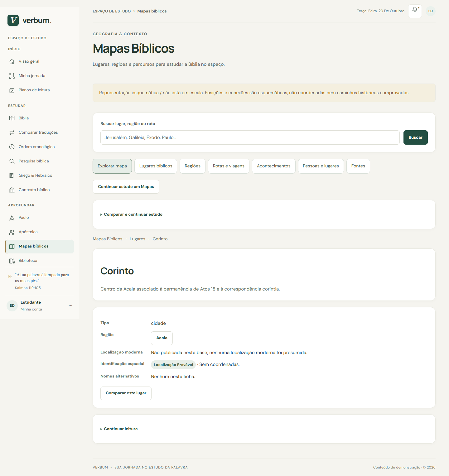Open Pesquisa bíblica magnifier icon
The width and height of the screenshot is (449, 476).
12,161
